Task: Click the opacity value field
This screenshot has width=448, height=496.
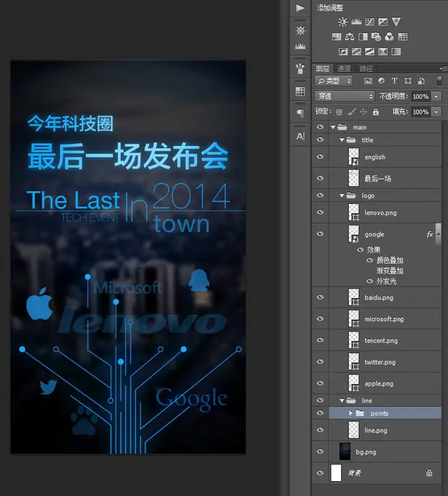Action: click(x=421, y=96)
